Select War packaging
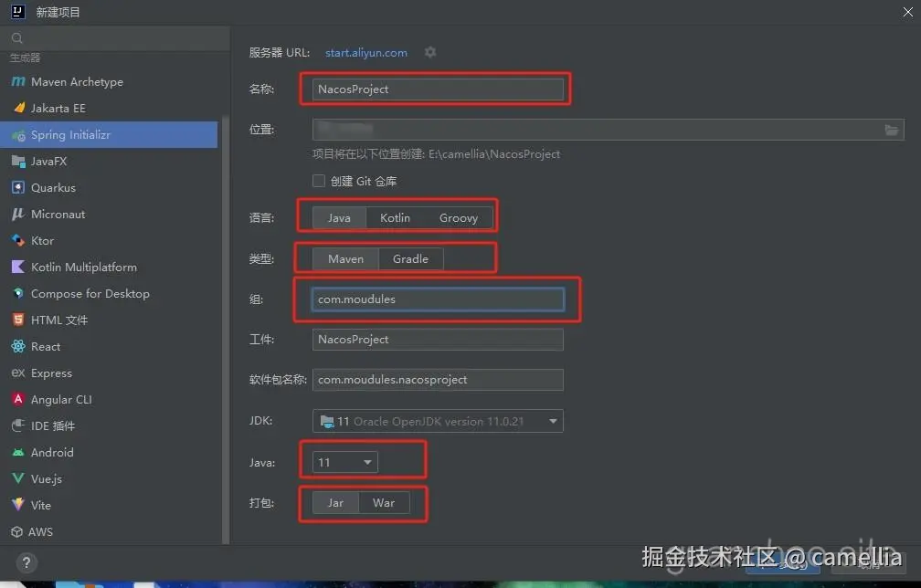Screen dimensions: 921x588 (384, 503)
